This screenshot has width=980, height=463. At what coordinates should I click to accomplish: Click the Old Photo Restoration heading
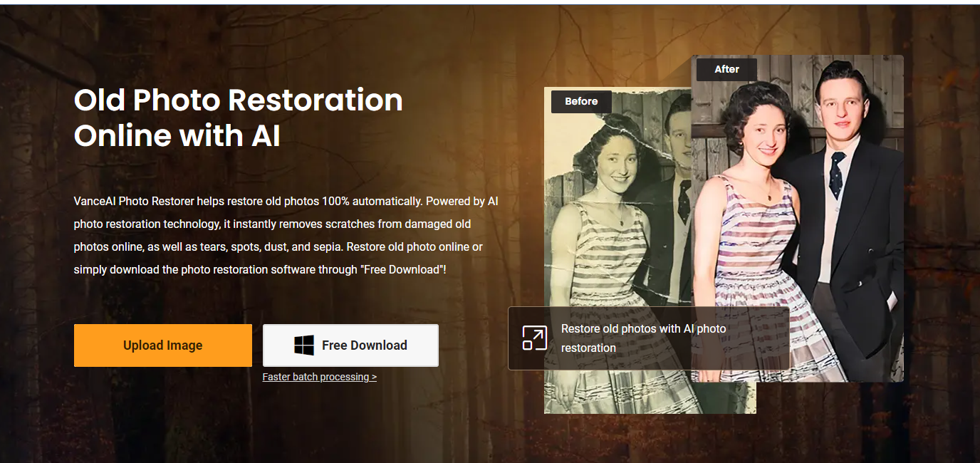[239, 118]
